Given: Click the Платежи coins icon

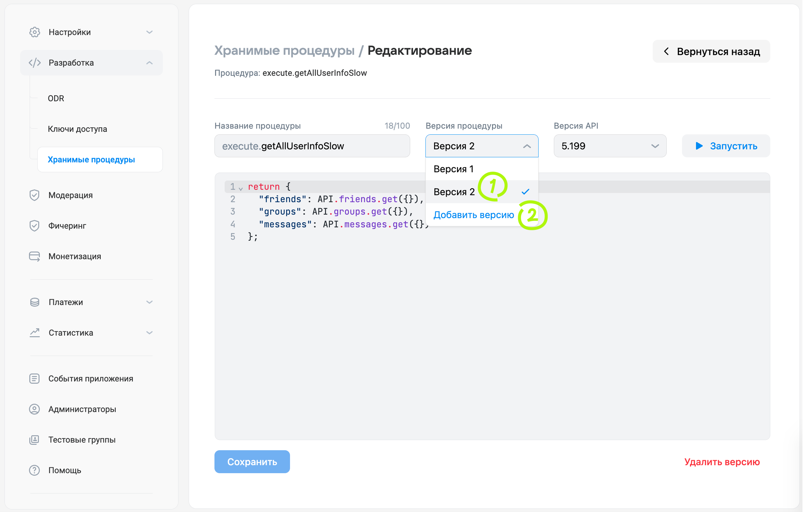Looking at the screenshot, I should [34, 302].
